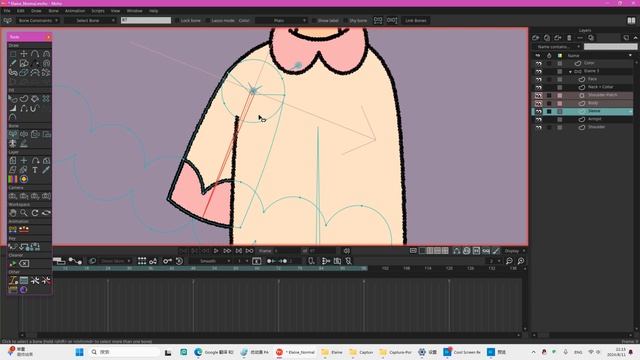Open the Draw menu

[36, 11]
